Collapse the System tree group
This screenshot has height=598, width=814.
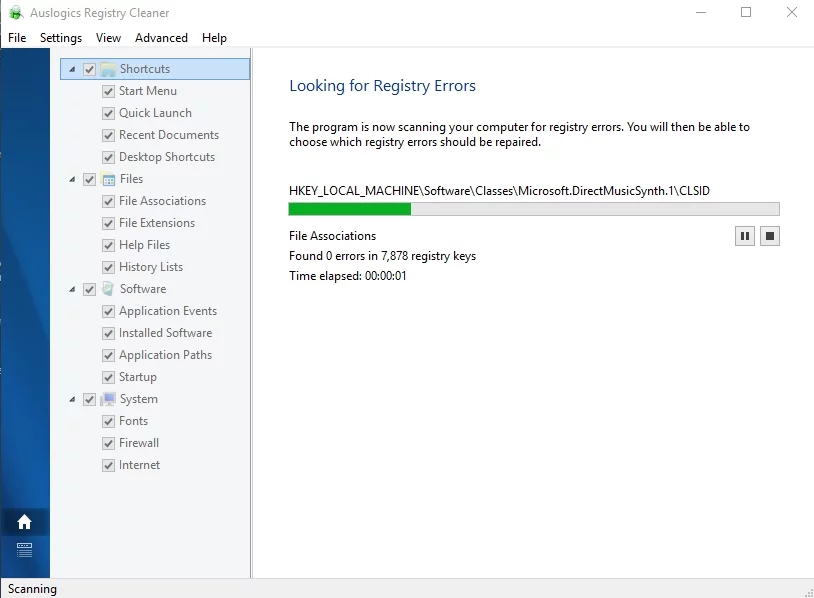click(x=72, y=399)
